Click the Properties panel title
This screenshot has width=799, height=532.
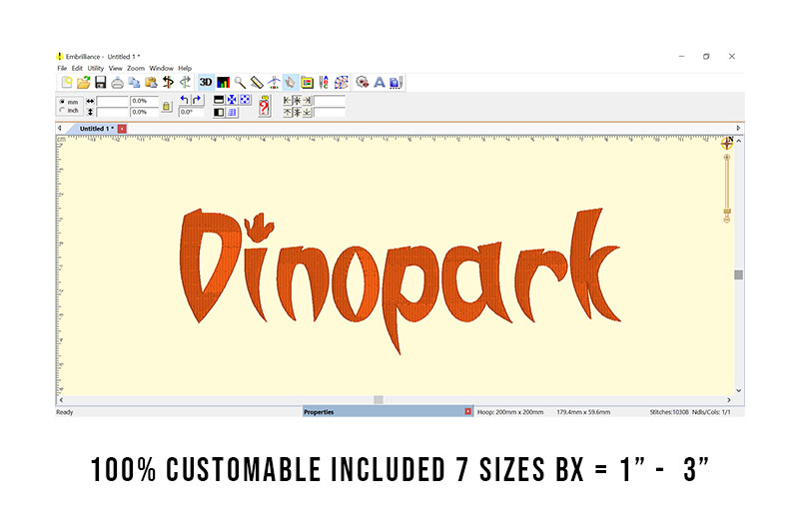[319, 412]
